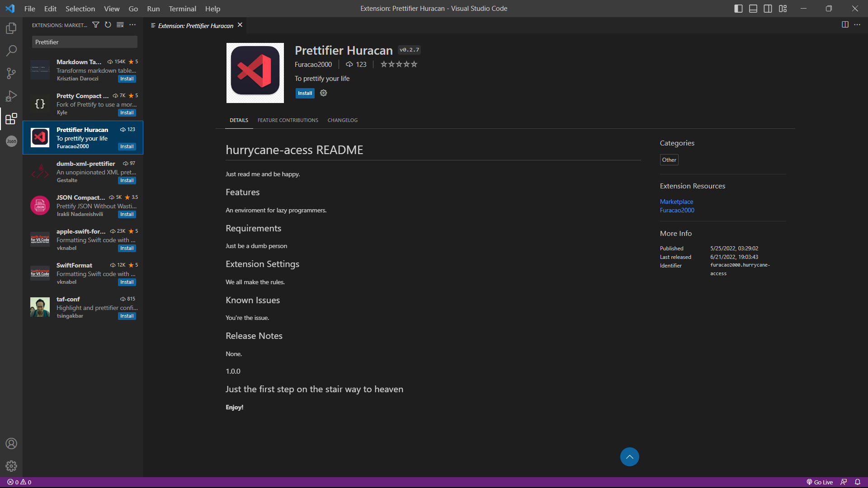The width and height of the screenshot is (868, 488).
Task: Open the Extensions view icon
Action: coord(11,119)
